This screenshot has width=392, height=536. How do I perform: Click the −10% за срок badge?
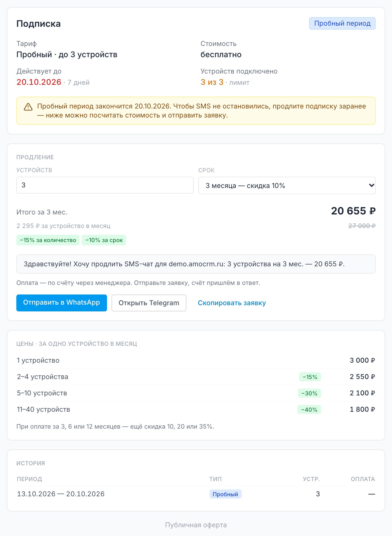104,240
